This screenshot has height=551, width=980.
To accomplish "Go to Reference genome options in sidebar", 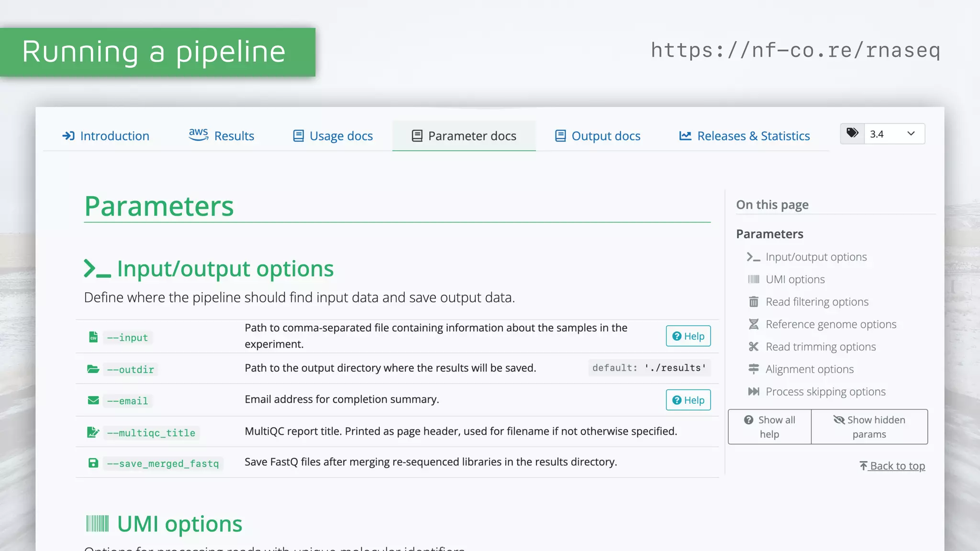I will tap(831, 324).
